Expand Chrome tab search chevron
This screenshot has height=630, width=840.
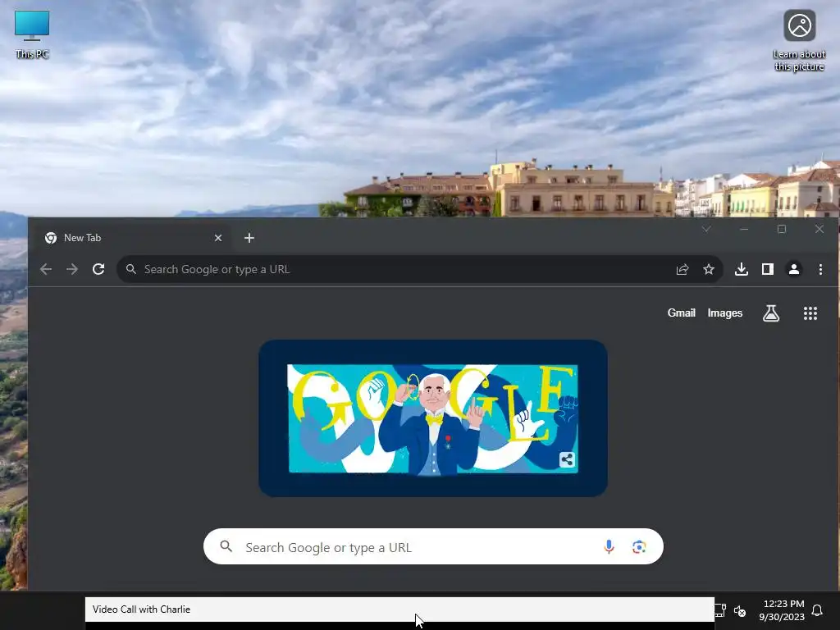706,229
